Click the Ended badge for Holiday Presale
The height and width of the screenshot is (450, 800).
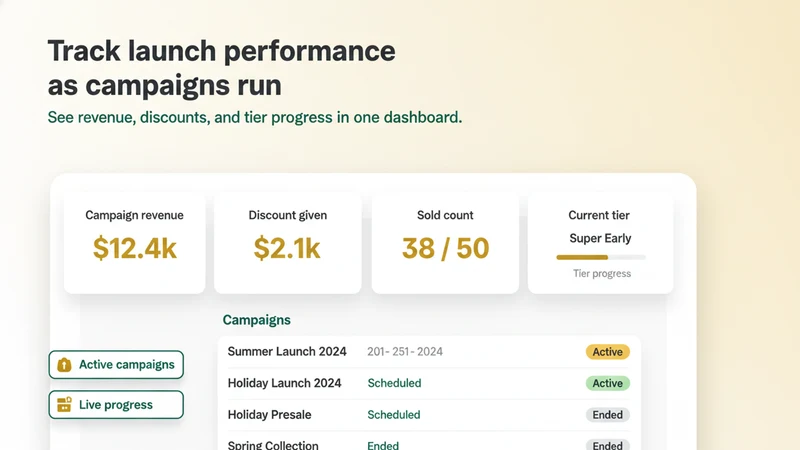click(608, 415)
